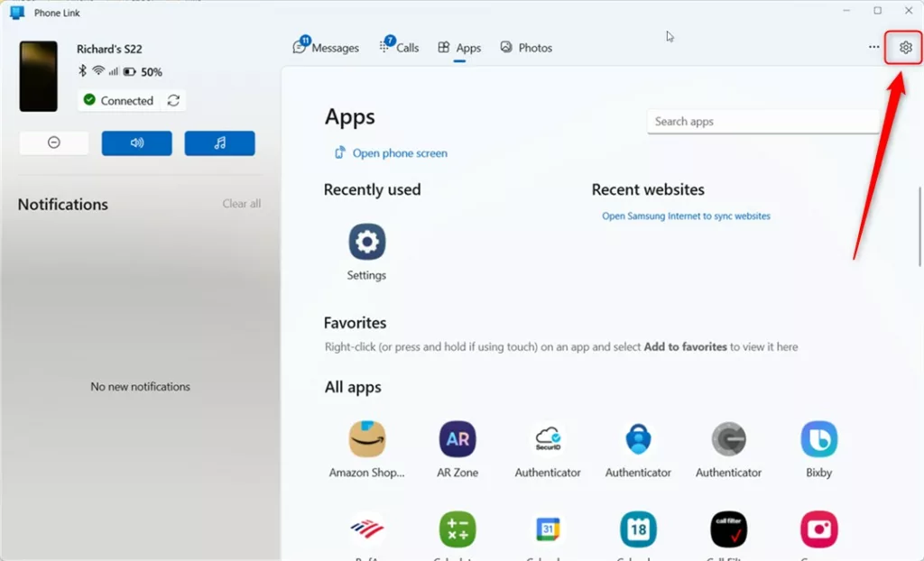Viewport: 924px width, 561px height.
Task: Toggle the audio player music button
Action: (220, 143)
